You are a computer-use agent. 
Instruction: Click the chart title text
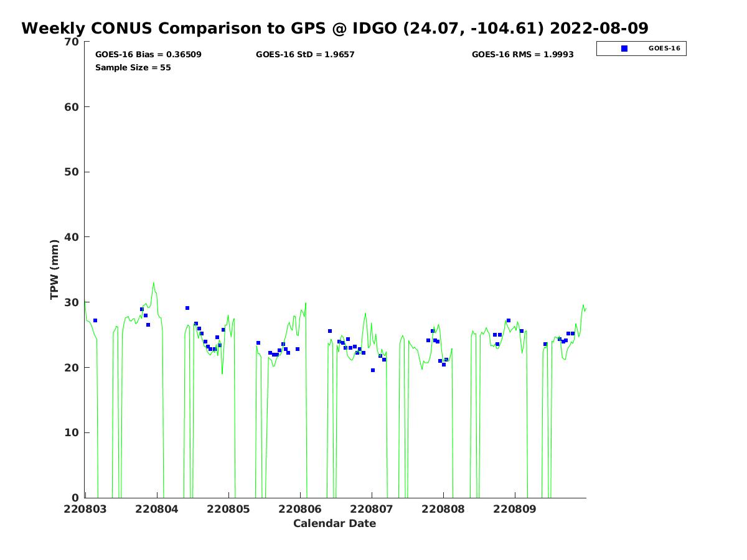(335, 29)
